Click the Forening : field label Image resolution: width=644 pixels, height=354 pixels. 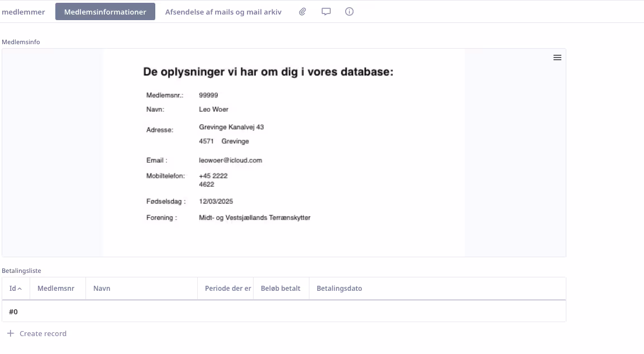click(161, 218)
